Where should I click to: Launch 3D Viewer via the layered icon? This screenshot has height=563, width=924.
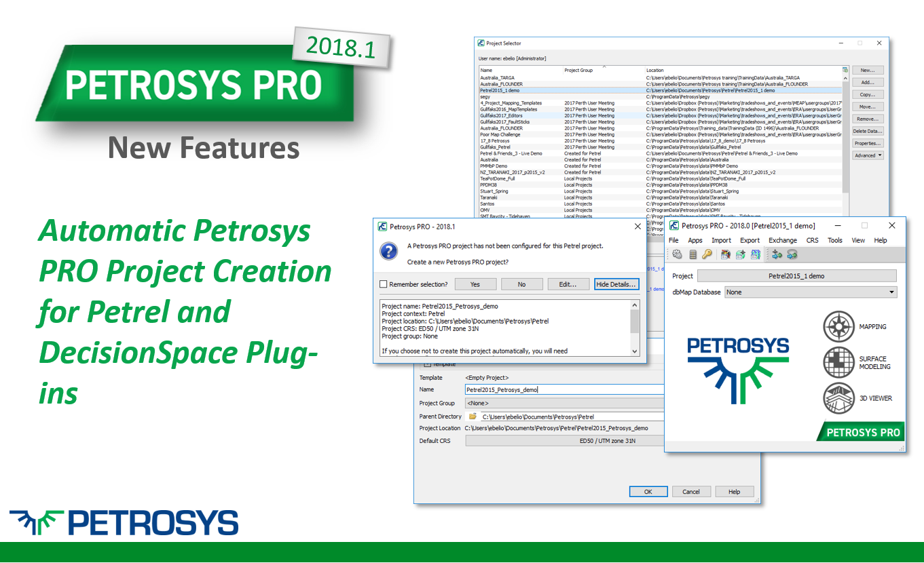point(838,398)
